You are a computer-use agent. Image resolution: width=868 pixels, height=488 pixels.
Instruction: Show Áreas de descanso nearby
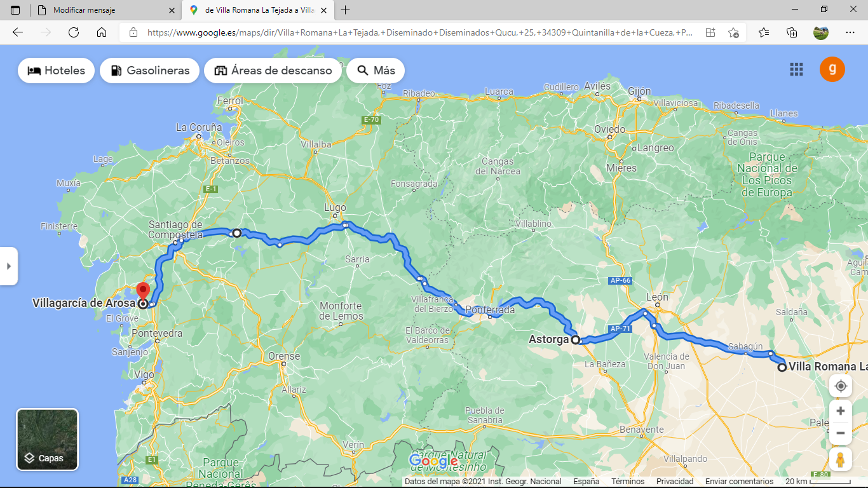(x=273, y=71)
